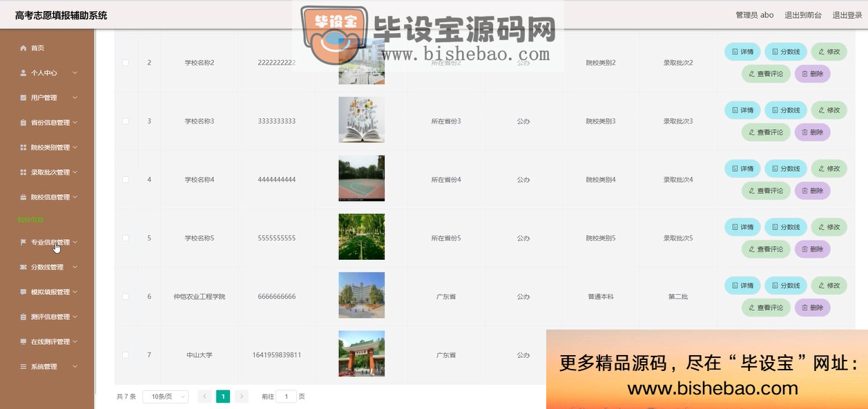Click the trash 删除 icon for 学校名称3

pos(804,133)
